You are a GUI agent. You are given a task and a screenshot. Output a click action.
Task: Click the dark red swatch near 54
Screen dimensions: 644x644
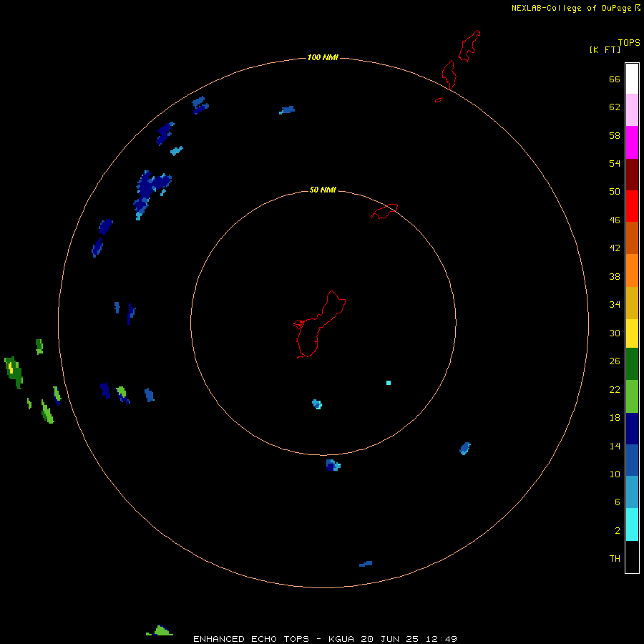coord(632,175)
